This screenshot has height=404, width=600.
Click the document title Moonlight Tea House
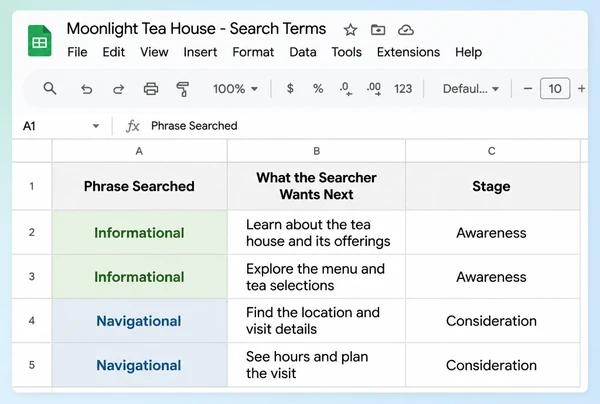[x=196, y=29]
